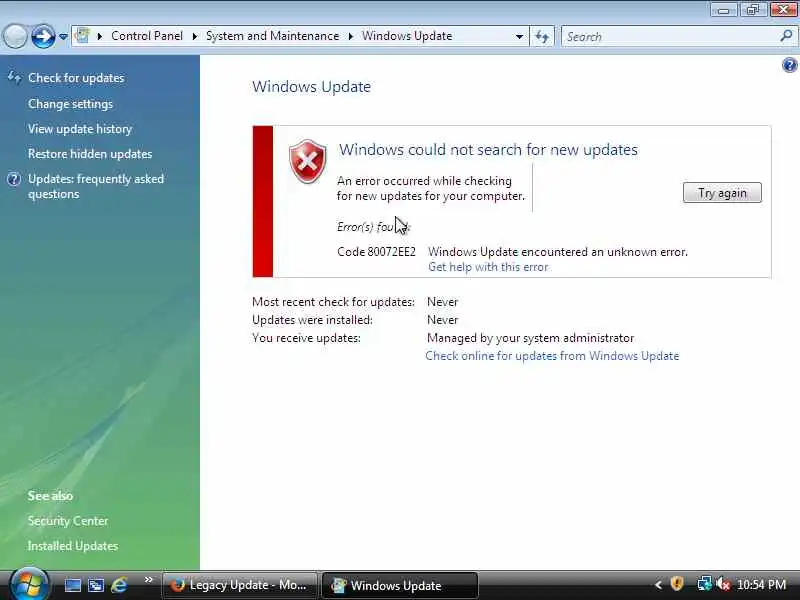800x600 pixels.
Task: Expand the arrow before Control Panel breadcrumb
Action: point(99,36)
